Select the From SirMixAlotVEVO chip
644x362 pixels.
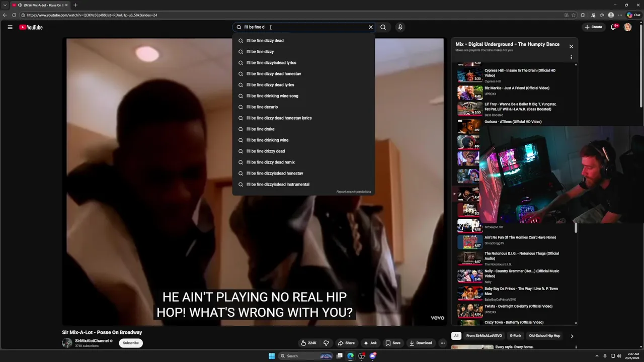click(x=484, y=336)
